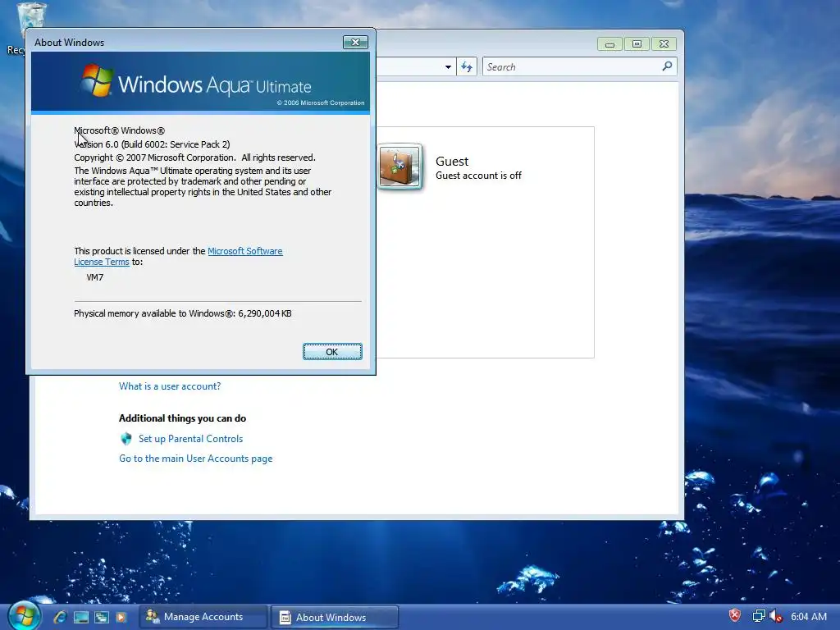The width and height of the screenshot is (840, 630).
Task: Click the muted volume tray icon
Action: coord(775,616)
